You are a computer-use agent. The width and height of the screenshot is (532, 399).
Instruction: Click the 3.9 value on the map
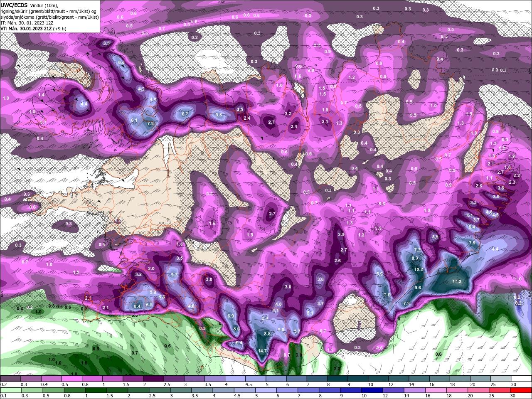pyautogui.click(x=496, y=197)
